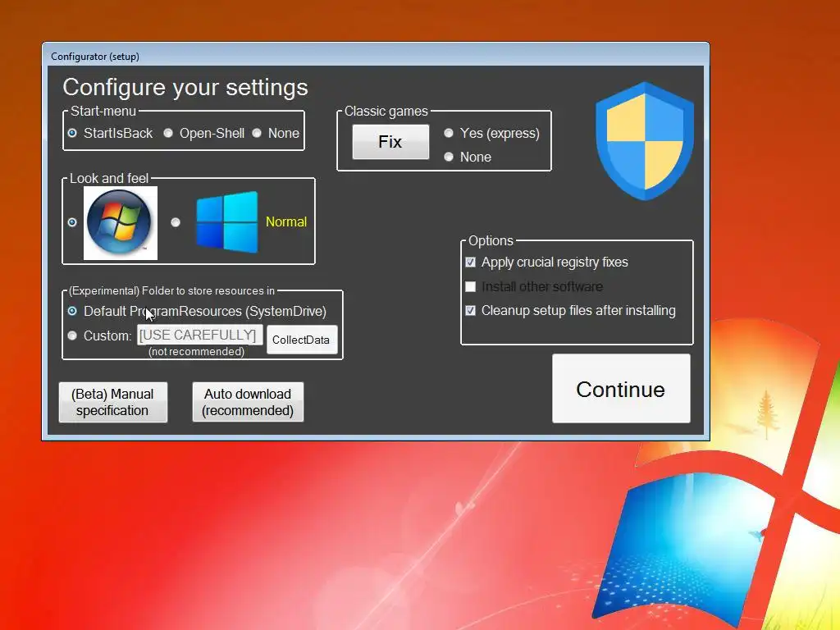Toggle Apply crucial registry fixes checkbox
Viewport: 840px width, 630px height.
pyautogui.click(x=470, y=262)
